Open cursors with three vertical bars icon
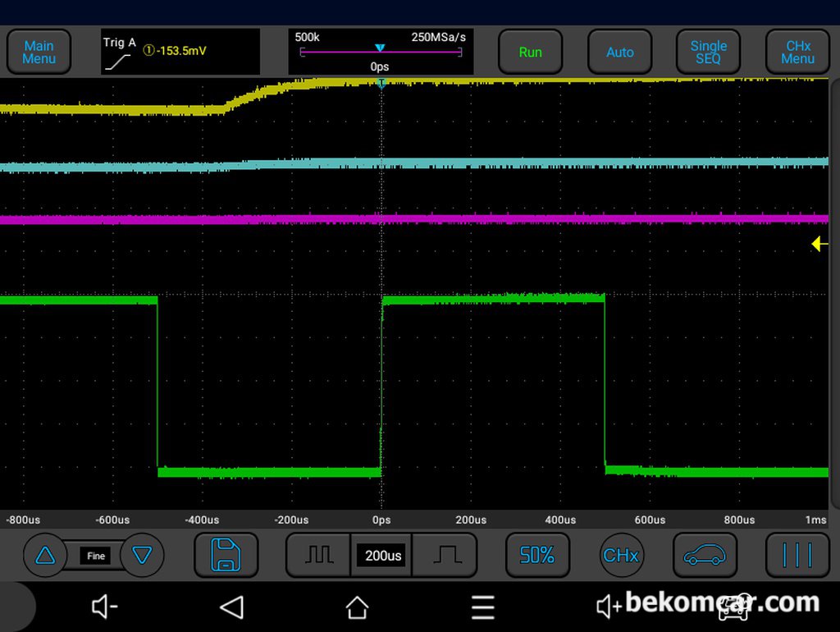 797,556
